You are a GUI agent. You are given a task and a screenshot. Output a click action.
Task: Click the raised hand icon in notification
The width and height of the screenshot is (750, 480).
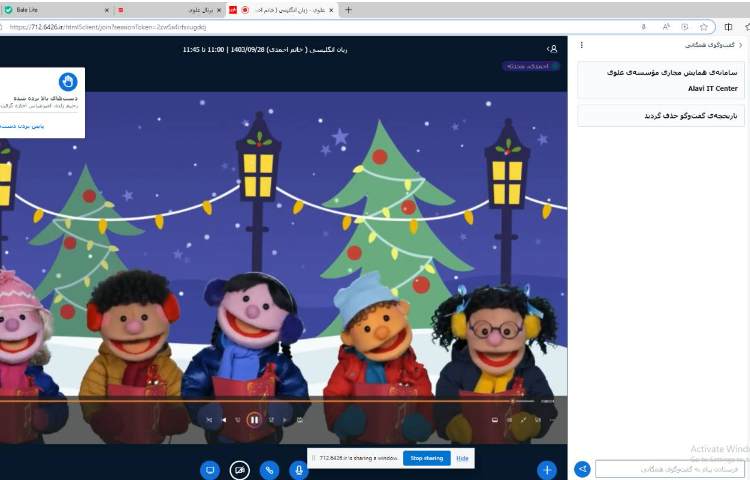(68, 82)
